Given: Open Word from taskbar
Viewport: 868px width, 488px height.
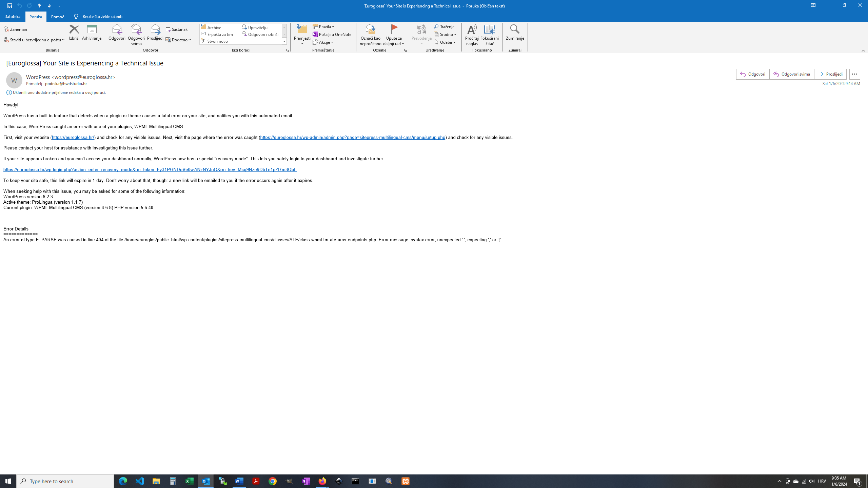Looking at the screenshot, I should tap(239, 481).
